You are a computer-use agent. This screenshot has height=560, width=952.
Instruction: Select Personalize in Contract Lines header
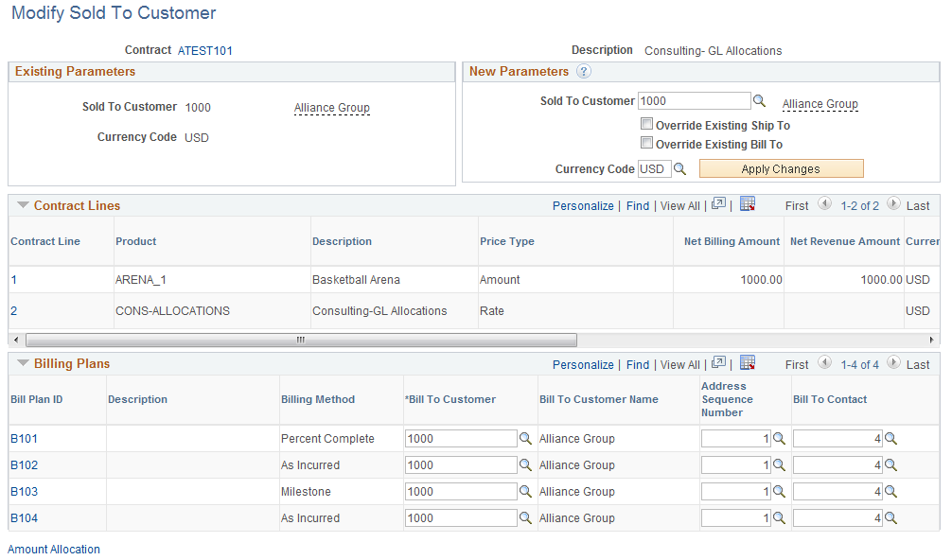point(583,205)
